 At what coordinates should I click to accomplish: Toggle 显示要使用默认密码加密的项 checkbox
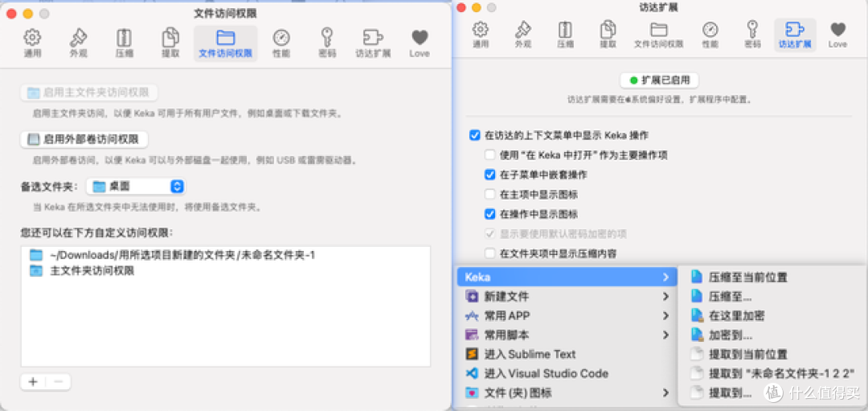tap(489, 234)
